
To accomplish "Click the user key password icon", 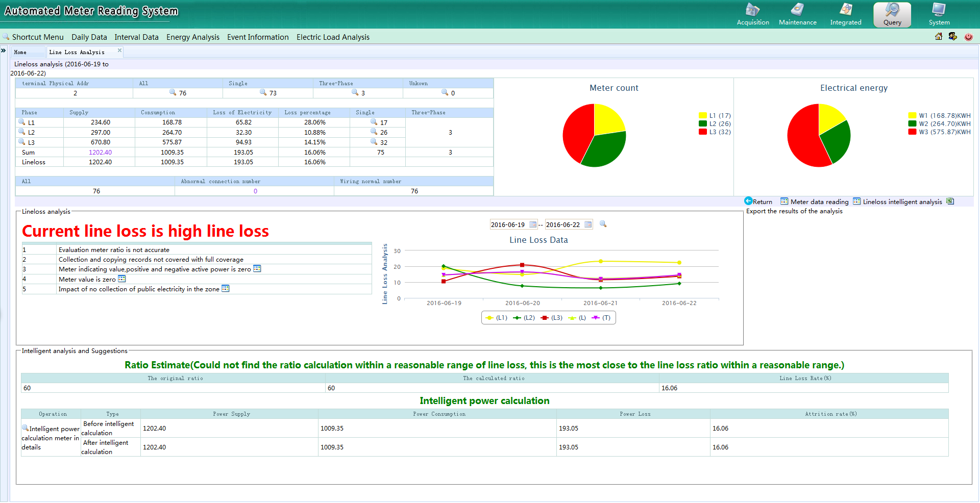I will pos(953,37).
